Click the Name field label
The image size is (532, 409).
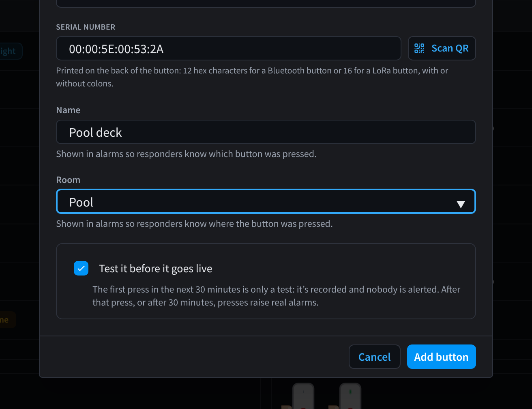tap(68, 110)
